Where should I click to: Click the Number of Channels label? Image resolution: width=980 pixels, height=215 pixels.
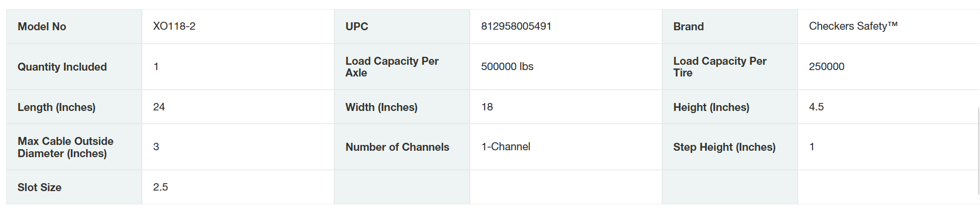[x=397, y=147]
